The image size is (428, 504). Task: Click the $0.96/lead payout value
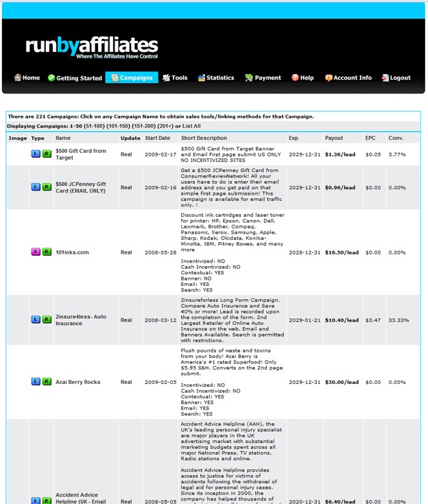coord(340,187)
